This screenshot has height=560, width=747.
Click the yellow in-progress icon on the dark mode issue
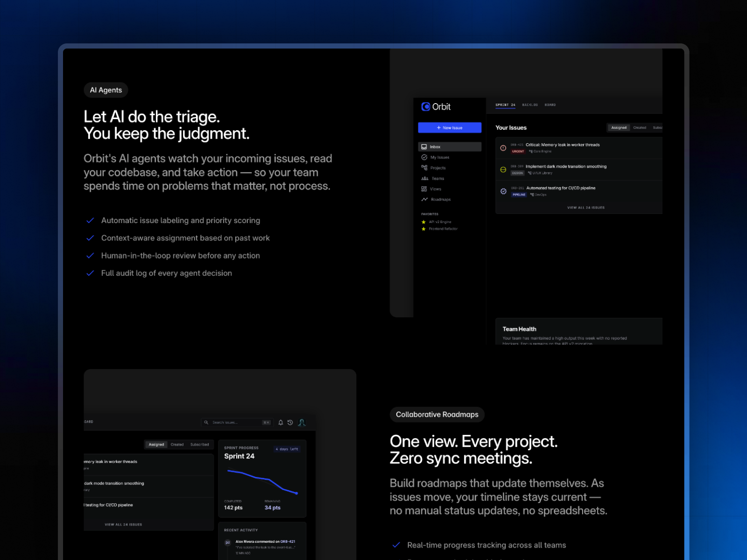pyautogui.click(x=503, y=169)
